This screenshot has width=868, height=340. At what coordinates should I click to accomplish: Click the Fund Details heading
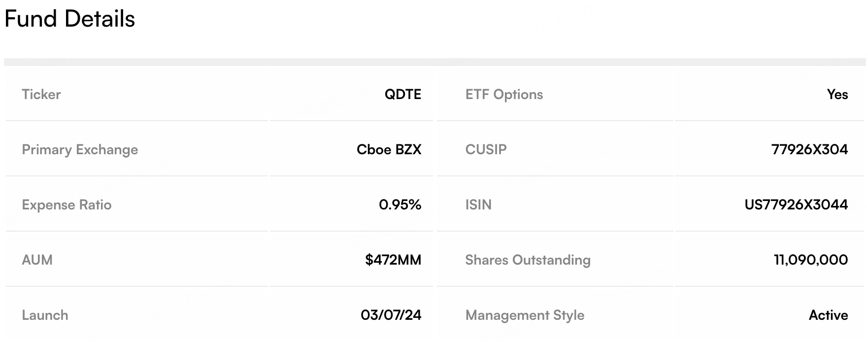click(69, 19)
